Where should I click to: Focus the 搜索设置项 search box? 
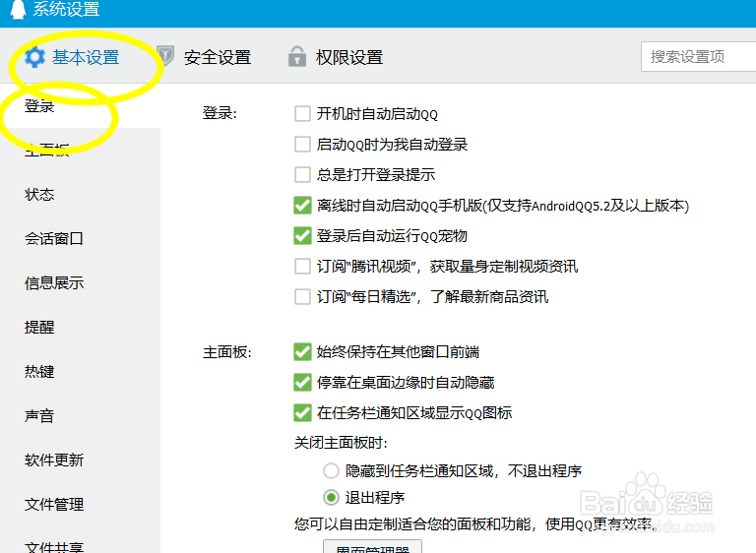[x=698, y=56]
